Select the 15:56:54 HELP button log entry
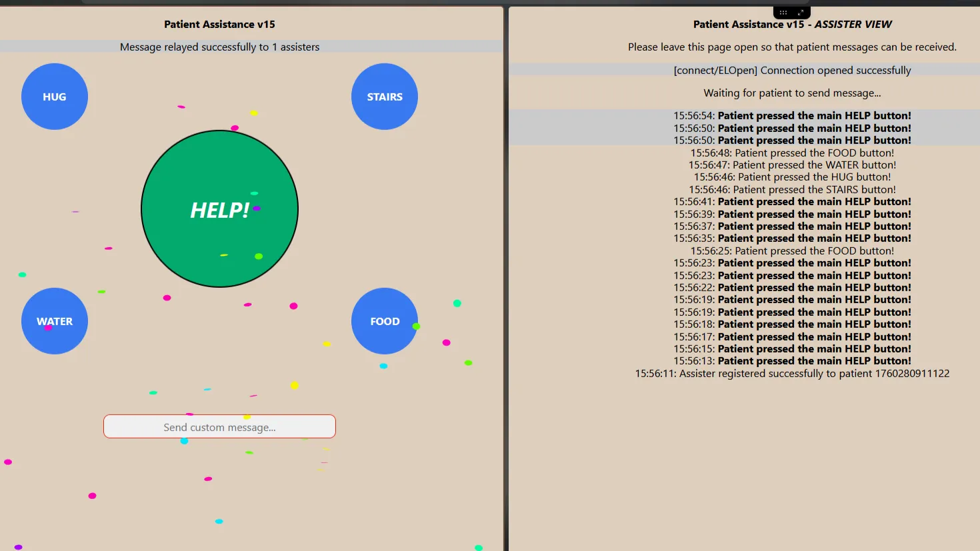Viewport: 980px width, 551px height. pos(792,115)
